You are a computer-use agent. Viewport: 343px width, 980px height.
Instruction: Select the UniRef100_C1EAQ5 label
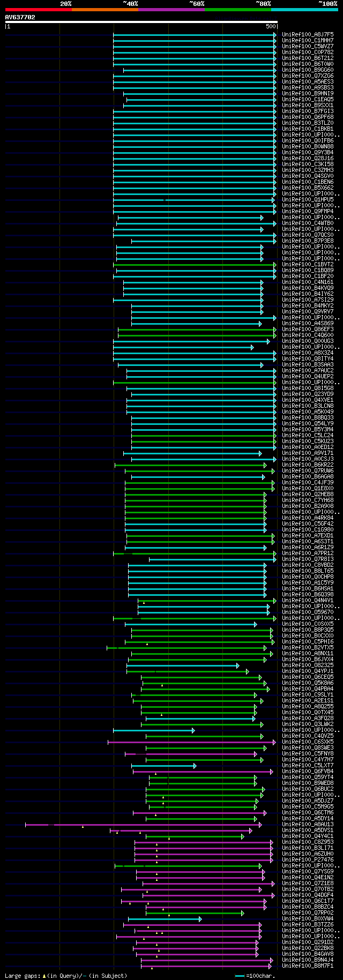(308, 99)
